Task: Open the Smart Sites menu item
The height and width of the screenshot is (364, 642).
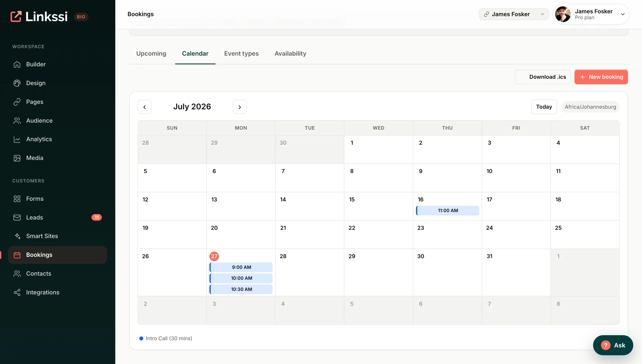Action: (x=57, y=236)
